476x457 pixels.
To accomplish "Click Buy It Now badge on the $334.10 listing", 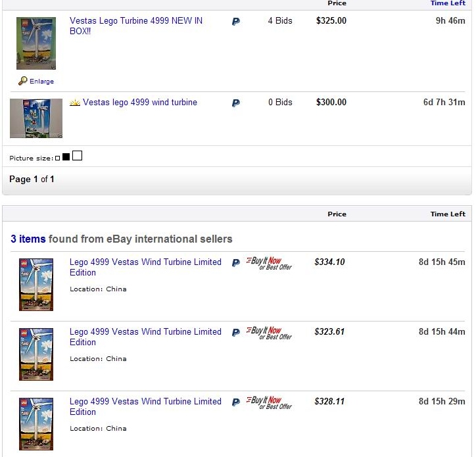I will pos(269,263).
